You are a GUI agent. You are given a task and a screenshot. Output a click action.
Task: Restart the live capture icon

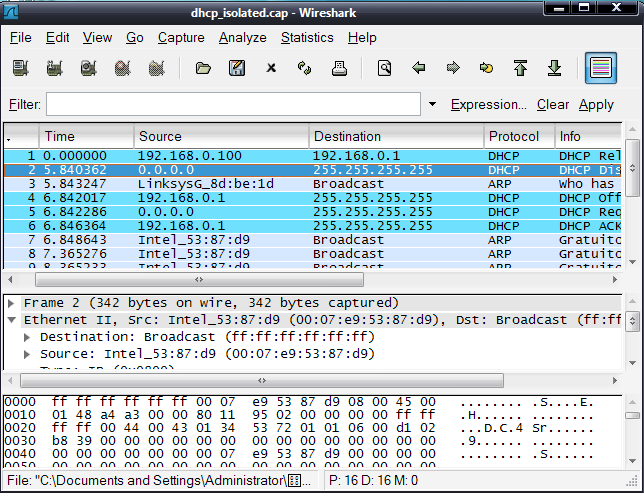156,68
